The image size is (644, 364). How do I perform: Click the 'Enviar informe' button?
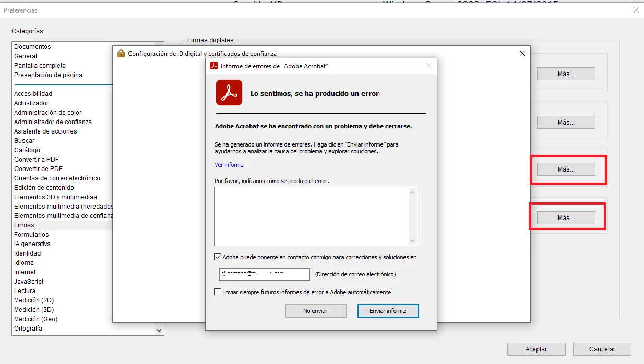(x=388, y=311)
